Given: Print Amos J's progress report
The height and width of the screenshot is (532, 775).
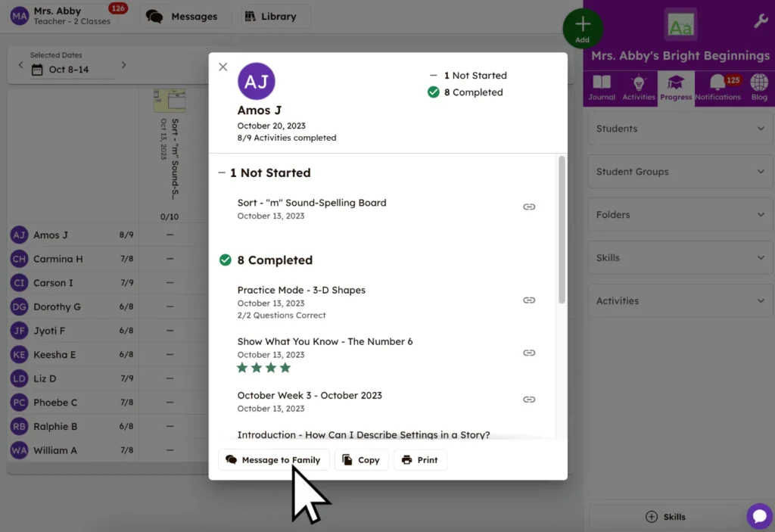Looking at the screenshot, I should tap(420, 460).
